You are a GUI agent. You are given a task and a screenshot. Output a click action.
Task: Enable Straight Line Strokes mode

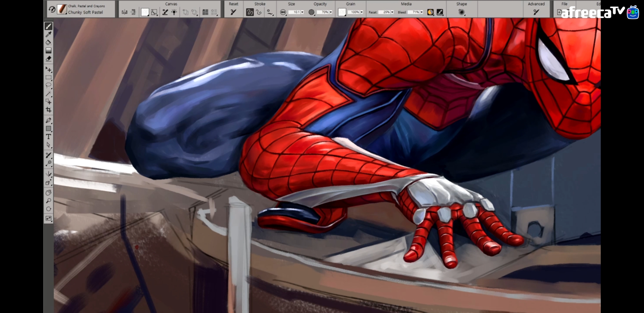tap(259, 12)
